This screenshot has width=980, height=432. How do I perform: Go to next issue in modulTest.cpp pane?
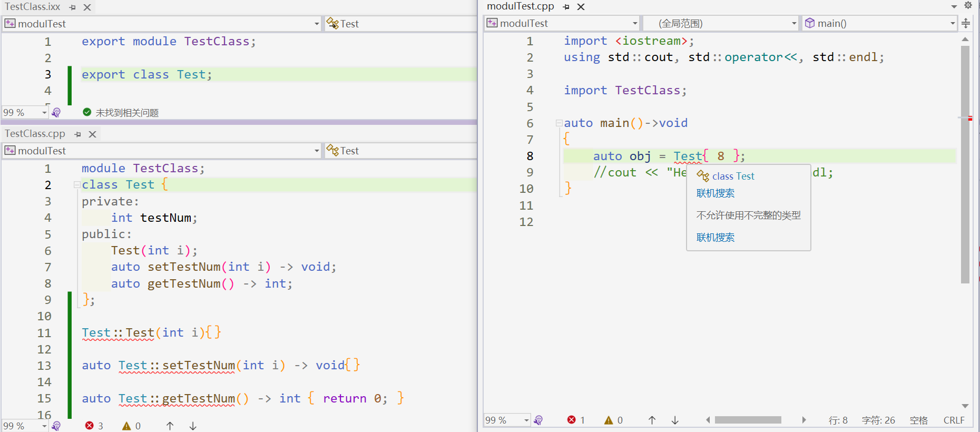[675, 420]
